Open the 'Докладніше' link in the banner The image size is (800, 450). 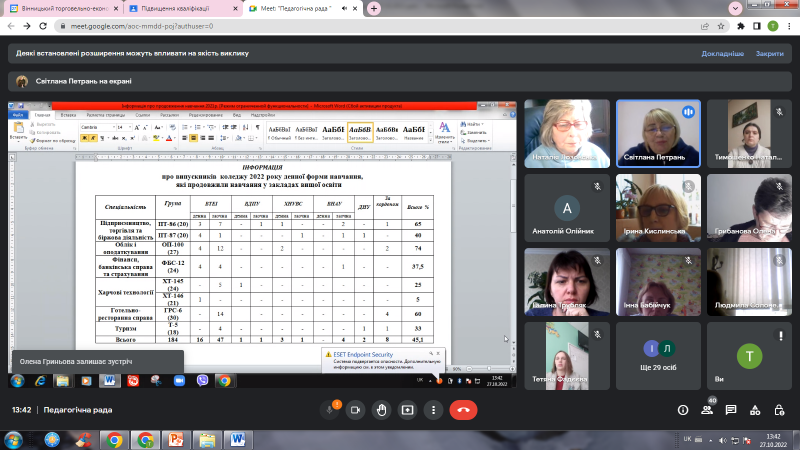coord(722,53)
